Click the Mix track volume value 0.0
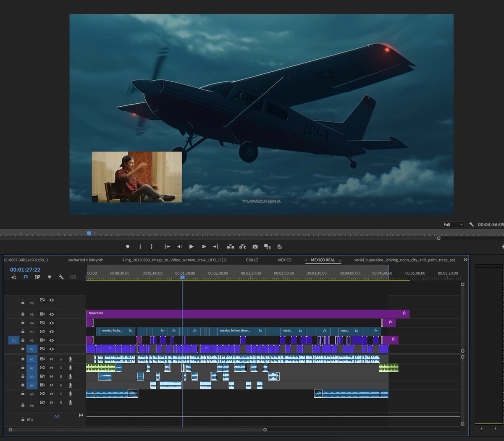This screenshot has height=441, width=504. 57,417
